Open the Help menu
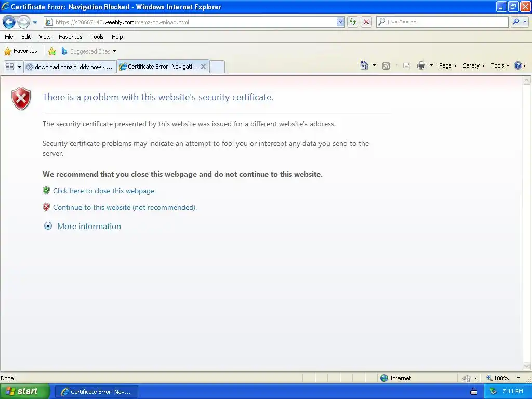532x399 pixels. (x=117, y=37)
